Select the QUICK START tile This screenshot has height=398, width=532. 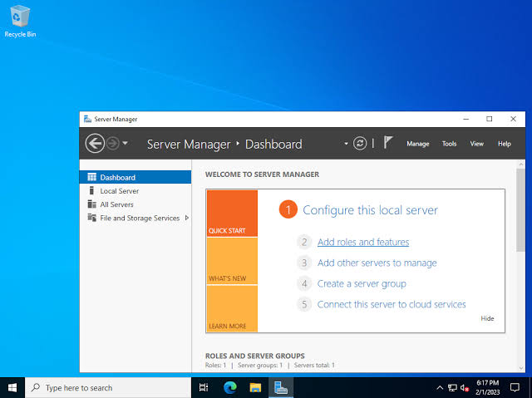(232, 214)
